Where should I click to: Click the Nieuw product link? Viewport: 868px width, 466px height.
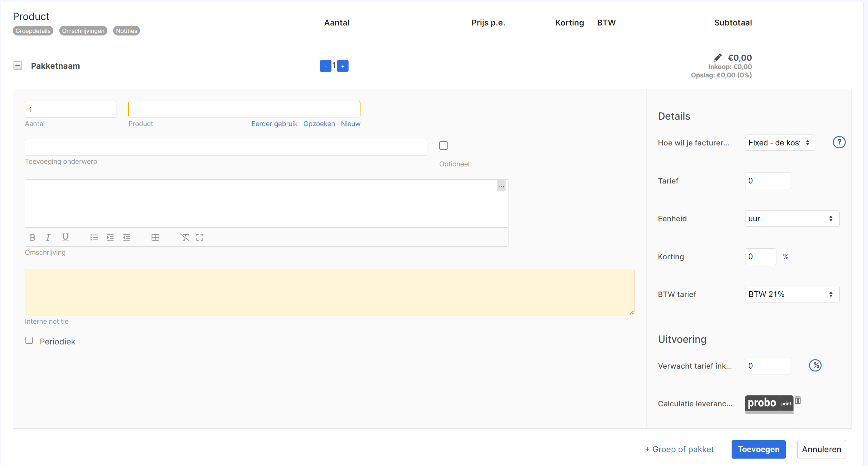[350, 124]
